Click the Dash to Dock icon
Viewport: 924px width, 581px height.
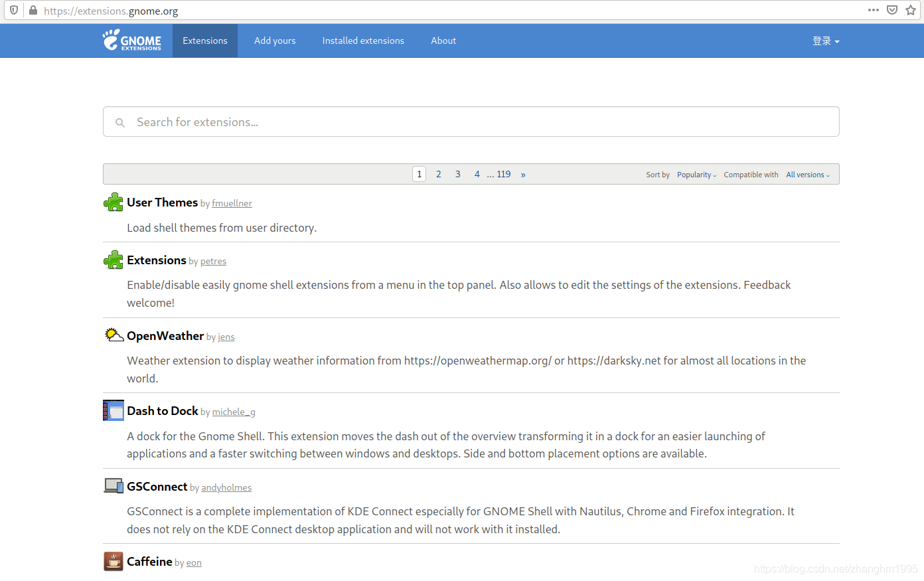114,410
